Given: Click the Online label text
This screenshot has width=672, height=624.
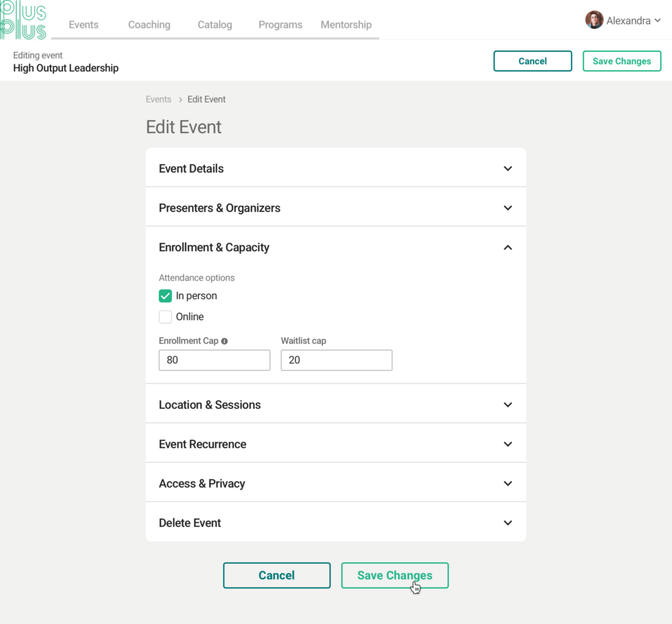Looking at the screenshot, I should (x=190, y=317).
